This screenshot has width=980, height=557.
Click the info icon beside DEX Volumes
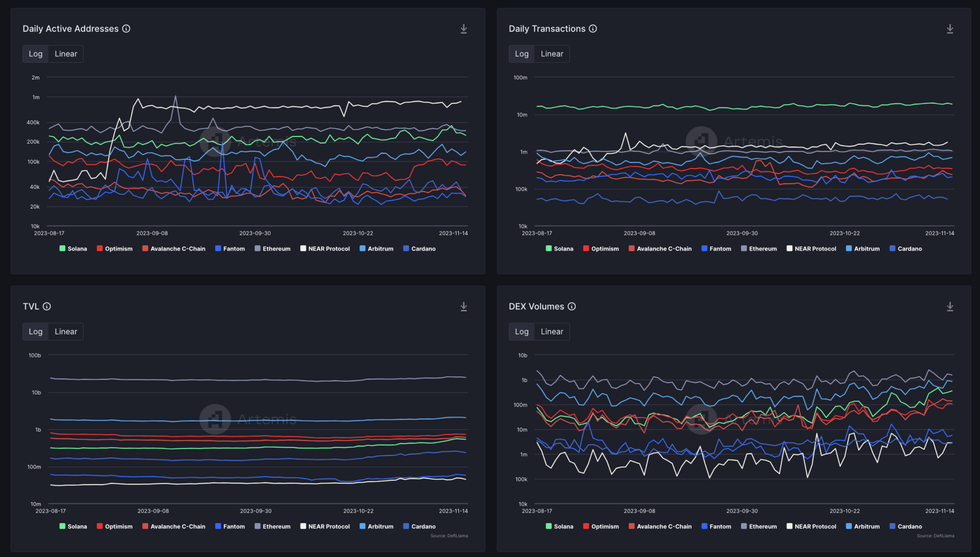click(572, 307)
